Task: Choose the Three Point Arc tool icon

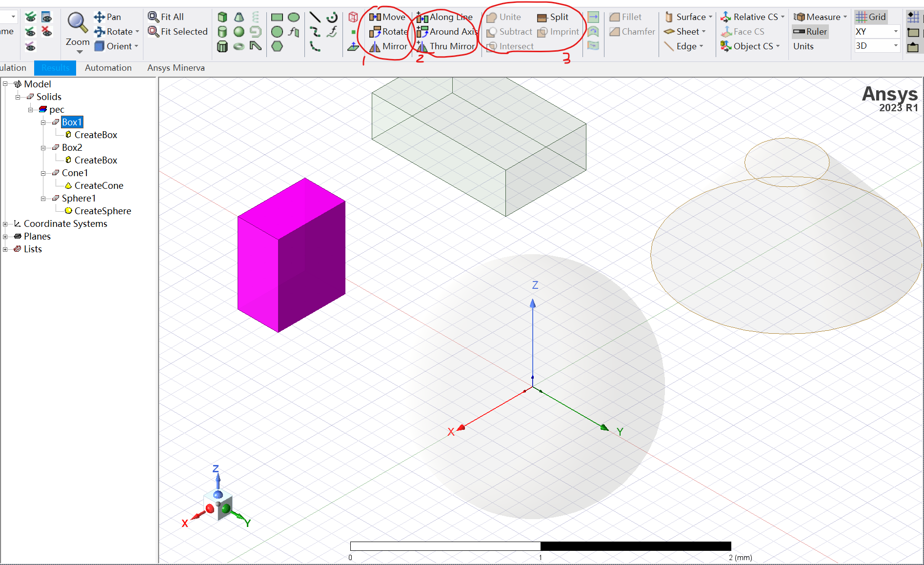Action: tap(315, 46)
